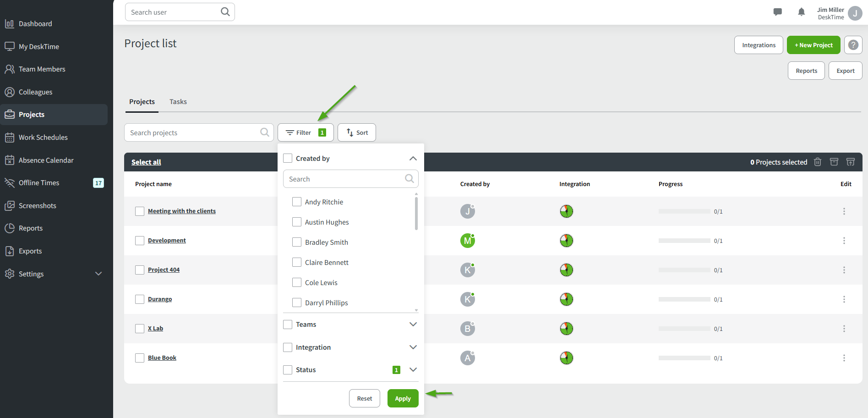Image resolution: width=868 pixels, height=418 pixels.
Task: Click Jim Miller profile avatar
Action: click(855, 13)
